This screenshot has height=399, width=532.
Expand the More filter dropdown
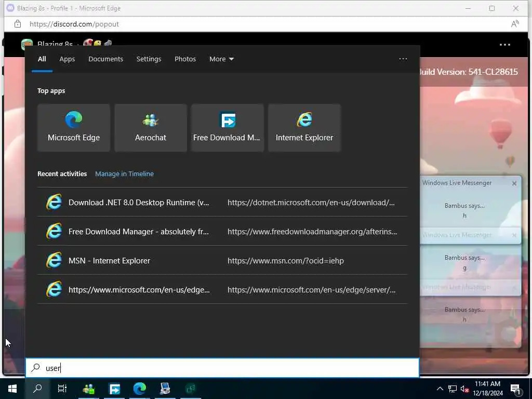coord(221,59)
